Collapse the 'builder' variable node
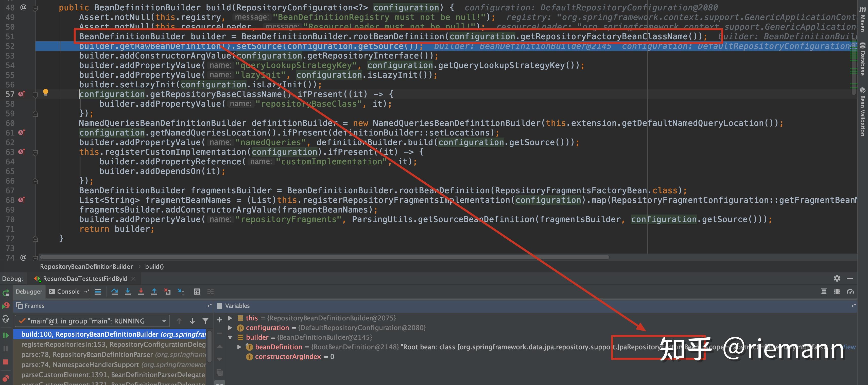This screenshot has width=868, height=385. coord(230,337)
